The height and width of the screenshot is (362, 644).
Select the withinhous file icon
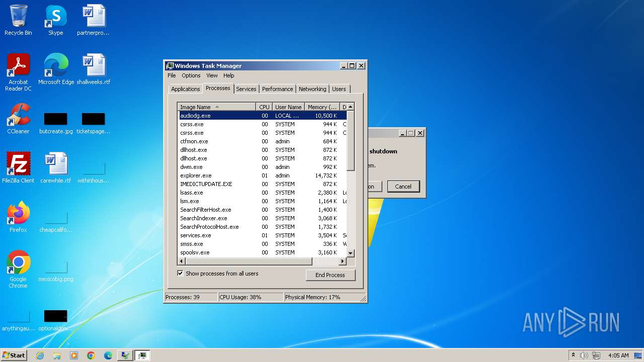93,172
